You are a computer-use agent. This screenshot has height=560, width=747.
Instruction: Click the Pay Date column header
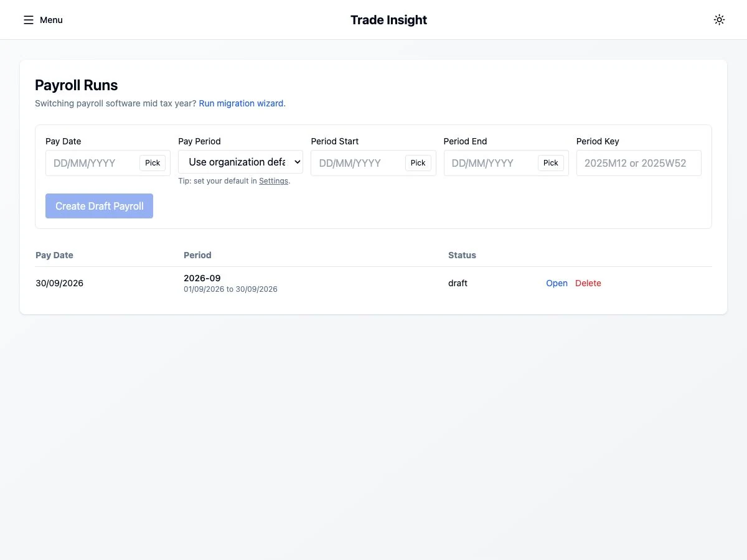pos(54,255)
